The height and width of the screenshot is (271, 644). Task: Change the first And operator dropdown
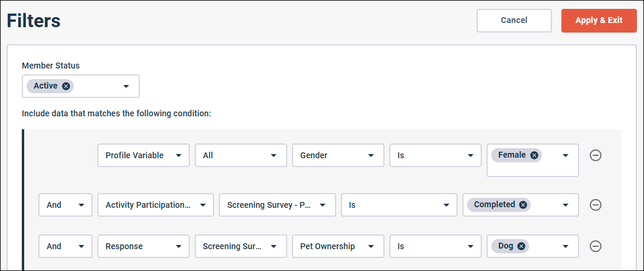[65, 205]
